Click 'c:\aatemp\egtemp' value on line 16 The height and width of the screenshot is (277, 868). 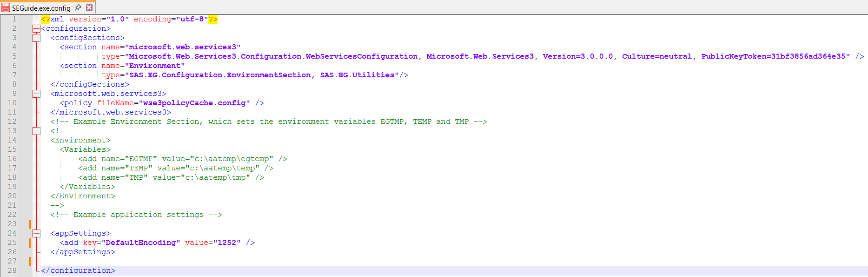232,159
